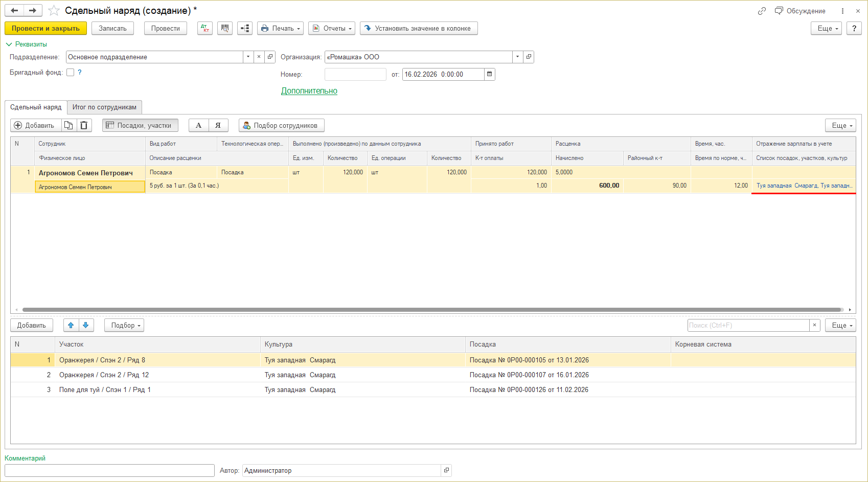The width and height of the screenshot is (868, 482).
Task: Click the Провести и закрыть button
Action: pyautogui.click(x=45, y=28)
